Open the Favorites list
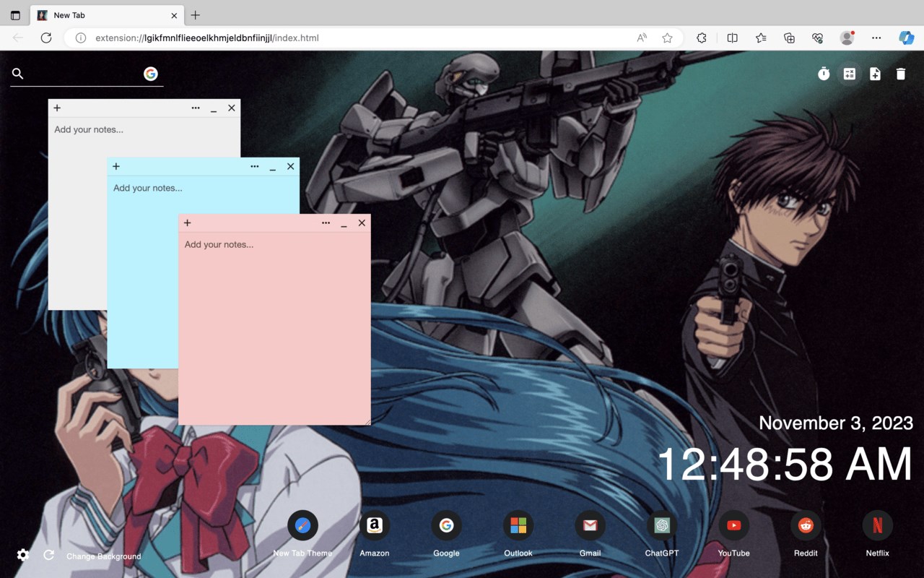This screenshot has width=924, height=578. coord(761,38)
